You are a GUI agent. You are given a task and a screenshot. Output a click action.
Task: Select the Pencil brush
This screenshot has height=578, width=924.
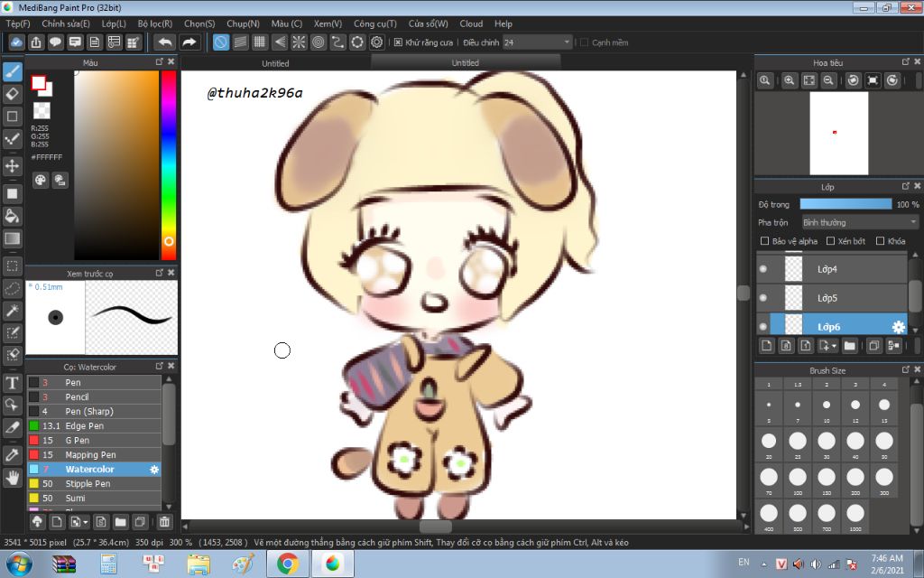(94, 397)
